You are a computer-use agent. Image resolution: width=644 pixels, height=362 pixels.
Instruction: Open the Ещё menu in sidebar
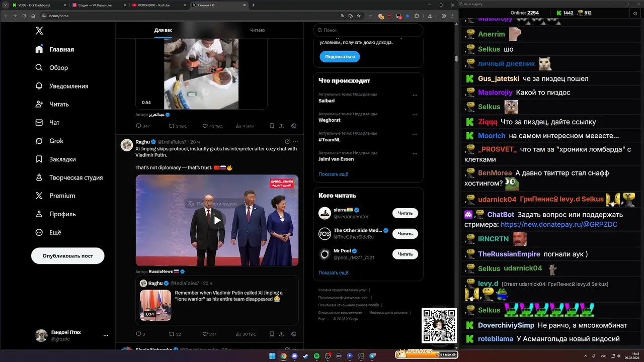pyautogui.click(x=48, y=232)
